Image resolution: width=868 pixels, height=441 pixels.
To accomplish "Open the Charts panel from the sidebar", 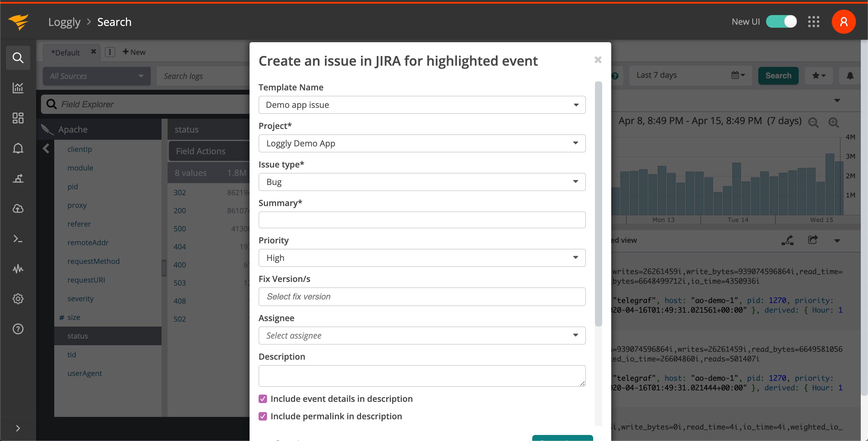I will tap(18, 88).
